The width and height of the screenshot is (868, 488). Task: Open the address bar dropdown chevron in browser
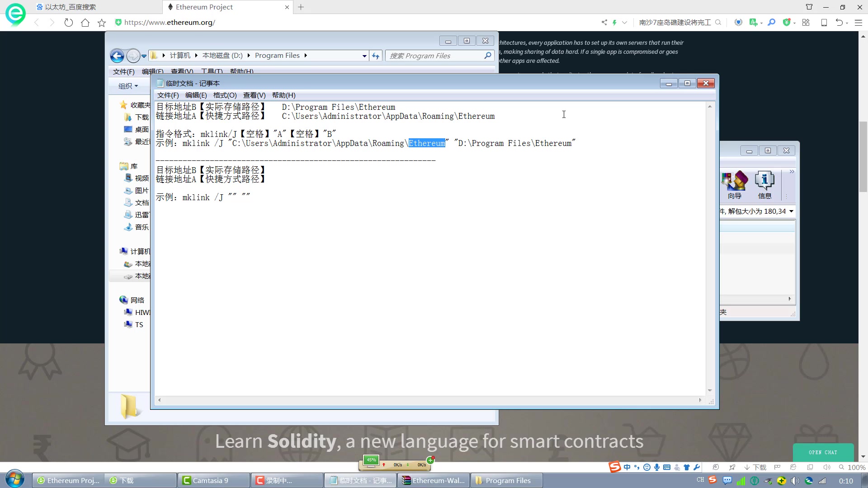pos(624,22)
